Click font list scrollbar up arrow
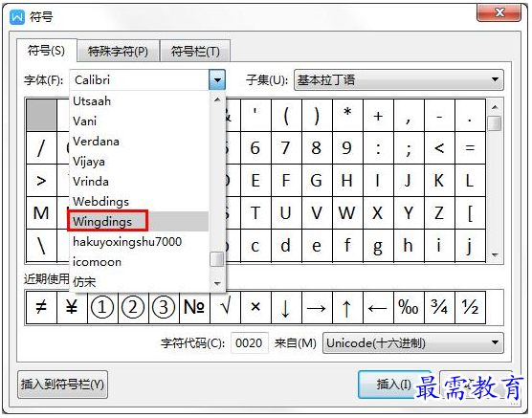The image size is (532, 418). click(x=217, y=99)
